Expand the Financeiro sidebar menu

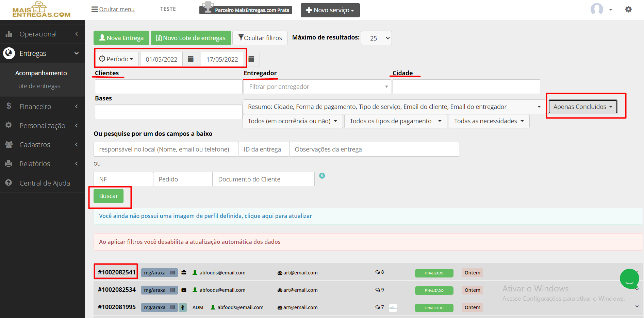pyautogui.click(x=43, y=107)
